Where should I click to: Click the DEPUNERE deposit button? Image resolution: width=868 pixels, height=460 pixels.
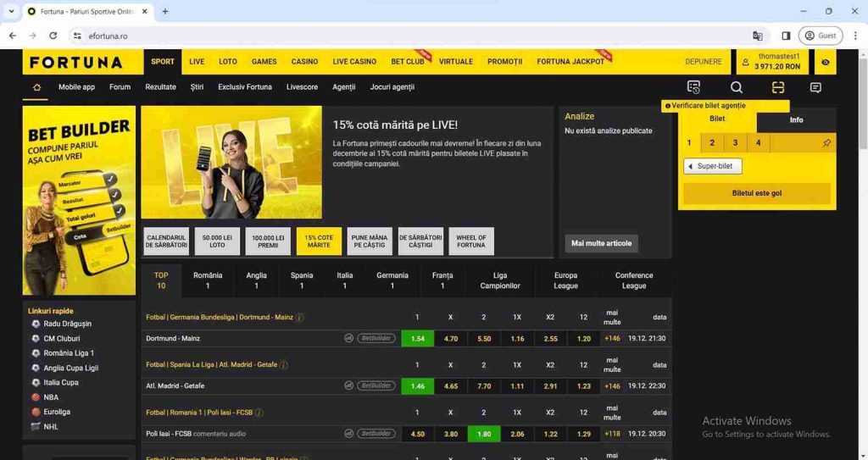pos(703,62)
